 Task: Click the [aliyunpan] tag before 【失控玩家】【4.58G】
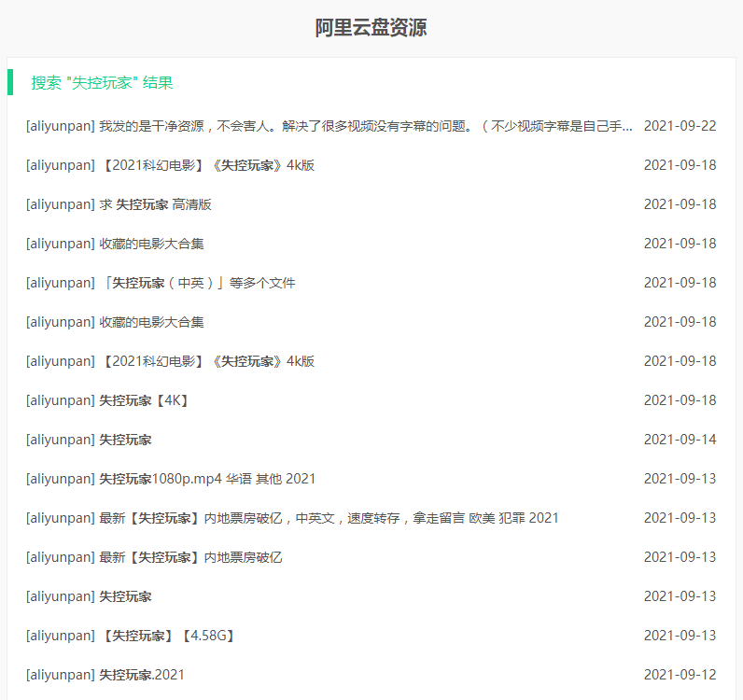61,636
